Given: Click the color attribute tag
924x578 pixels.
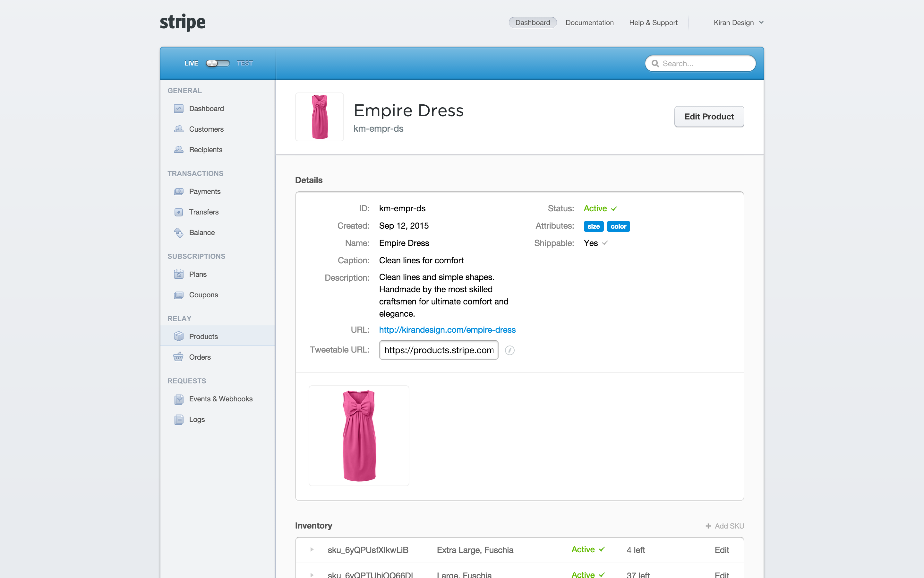Looking at the screenshot, I should [x=618, y=226].
